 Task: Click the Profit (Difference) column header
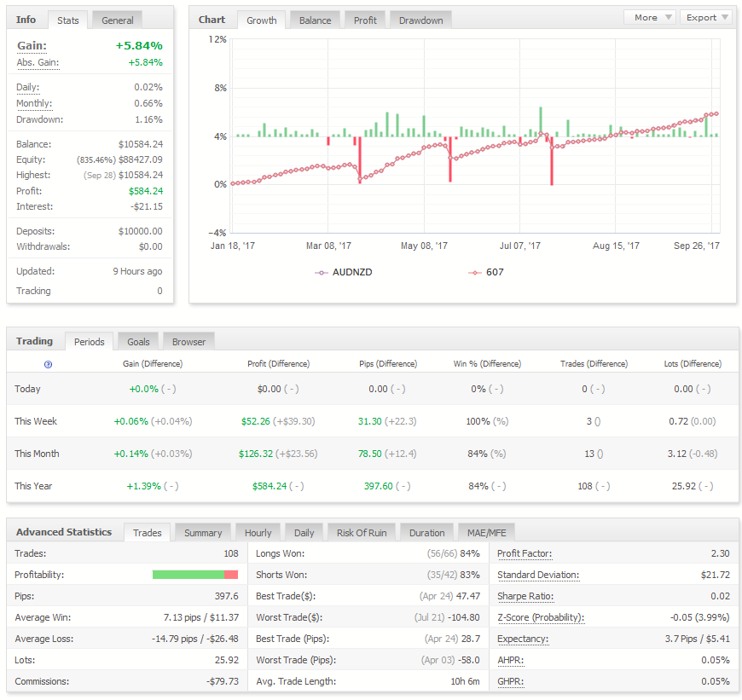coord(278,364)
